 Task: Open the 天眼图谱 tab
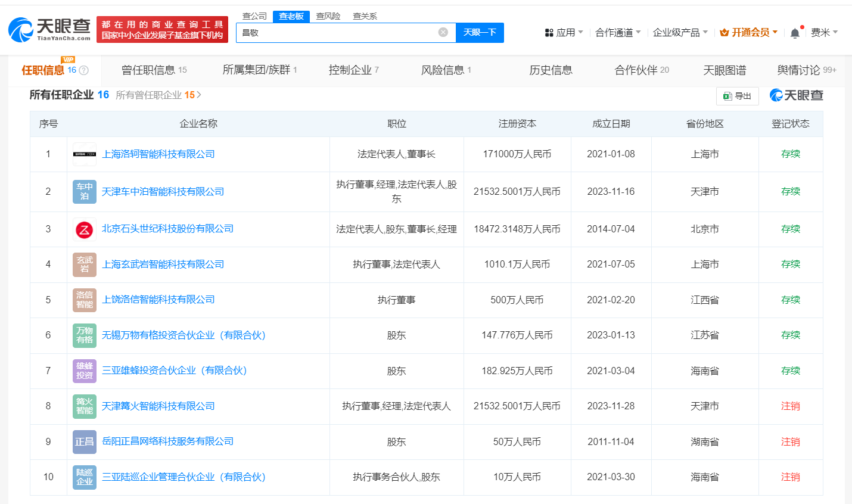click(724, 70)
